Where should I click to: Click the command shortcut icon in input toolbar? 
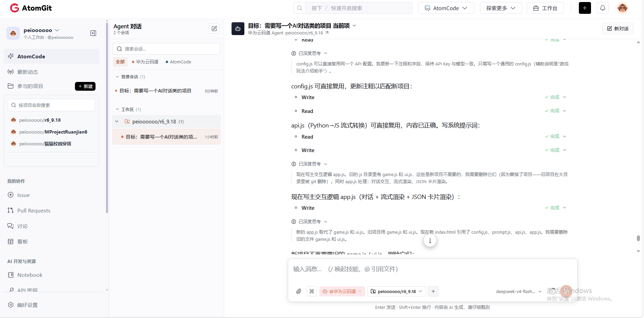coord(312,291)
